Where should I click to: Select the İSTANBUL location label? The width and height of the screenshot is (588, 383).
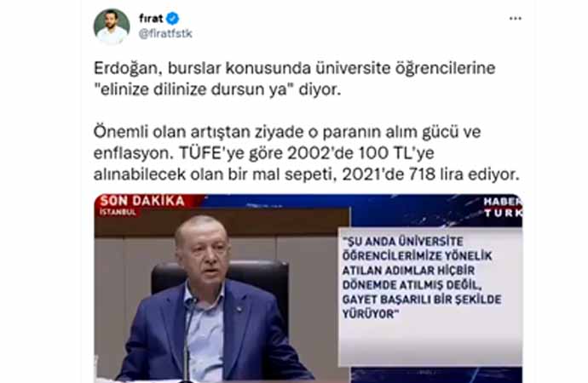pos(118,212)
